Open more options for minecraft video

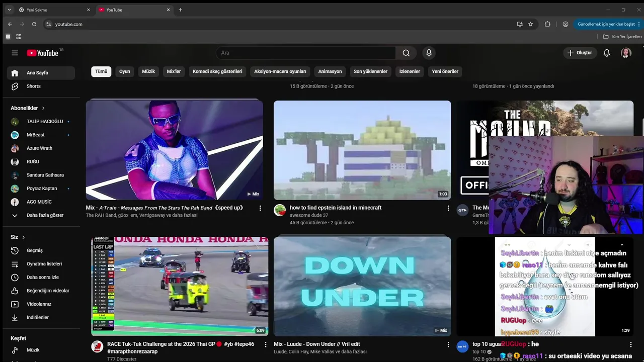pos(448,208)
